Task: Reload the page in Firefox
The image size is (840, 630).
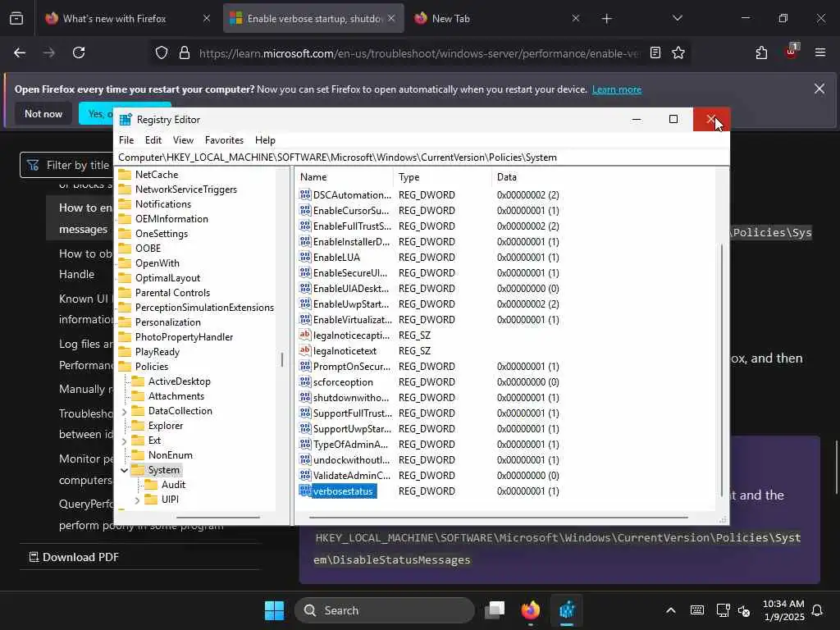Action: [79, 52]
